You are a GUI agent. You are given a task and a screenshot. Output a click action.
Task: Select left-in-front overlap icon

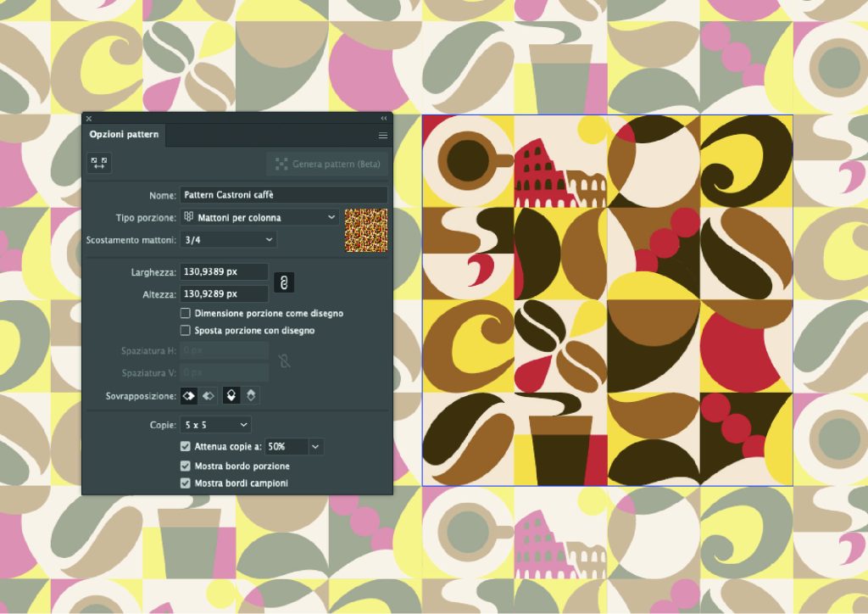coord(190,396)
